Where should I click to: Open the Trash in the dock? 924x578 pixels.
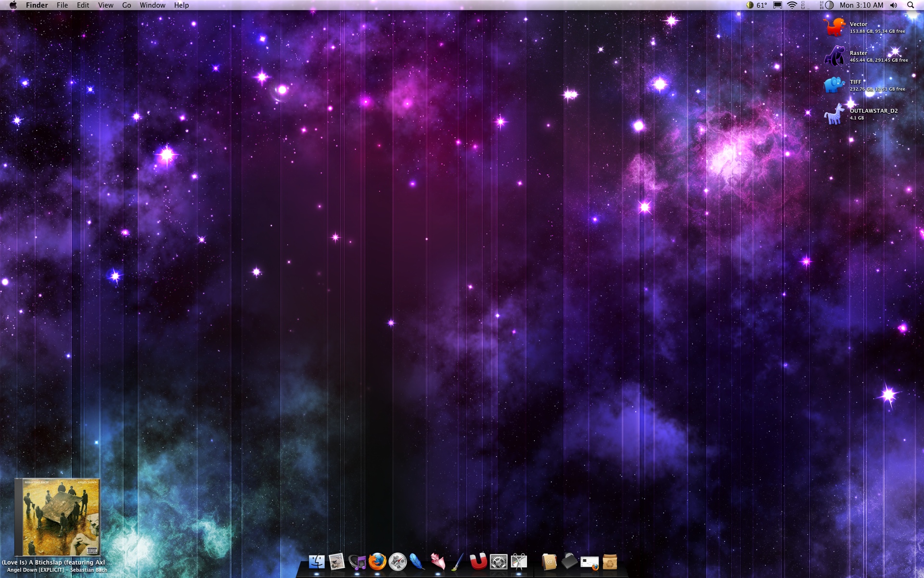(x=610, y=562)
